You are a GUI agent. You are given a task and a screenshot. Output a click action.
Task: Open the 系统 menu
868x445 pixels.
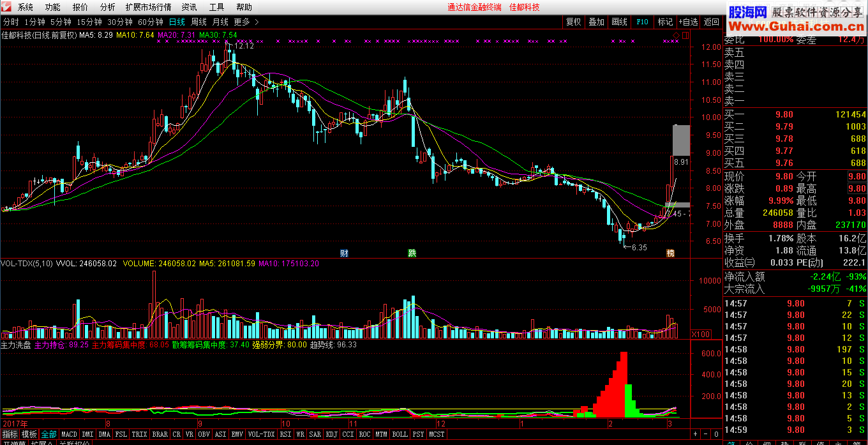tap(26, 7)
